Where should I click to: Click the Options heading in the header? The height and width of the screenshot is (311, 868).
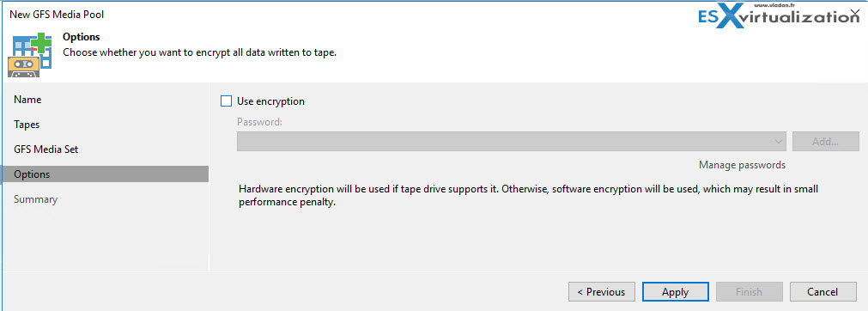tap(82, 37)
